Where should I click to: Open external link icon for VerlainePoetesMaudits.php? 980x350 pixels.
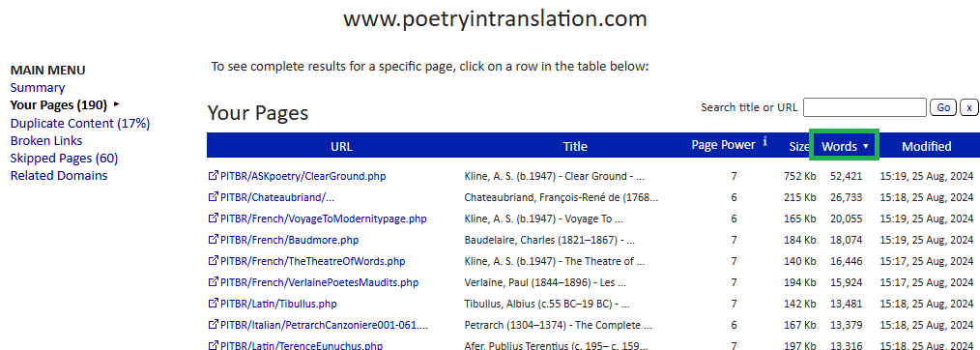pos(214,282)
